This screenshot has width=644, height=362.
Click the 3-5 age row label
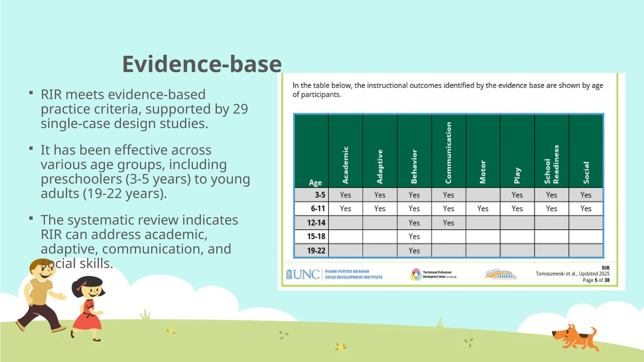pyautogui.click(x=319, y=195)
